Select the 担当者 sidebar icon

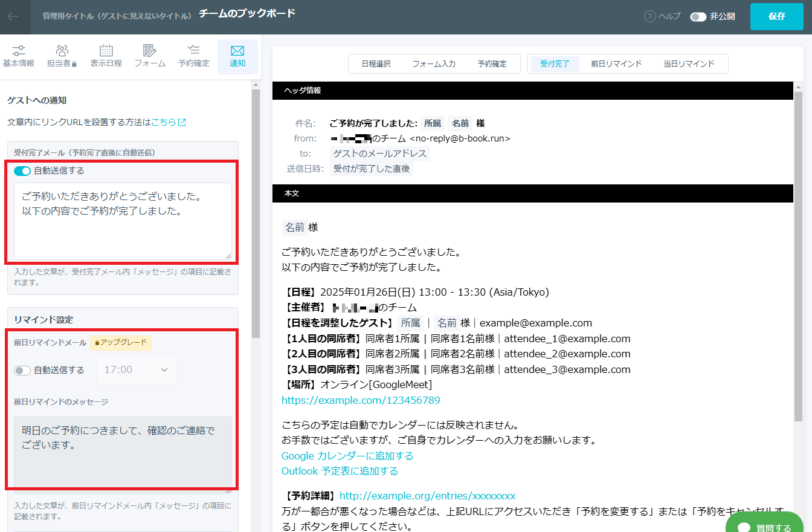[x=62, y=56]
